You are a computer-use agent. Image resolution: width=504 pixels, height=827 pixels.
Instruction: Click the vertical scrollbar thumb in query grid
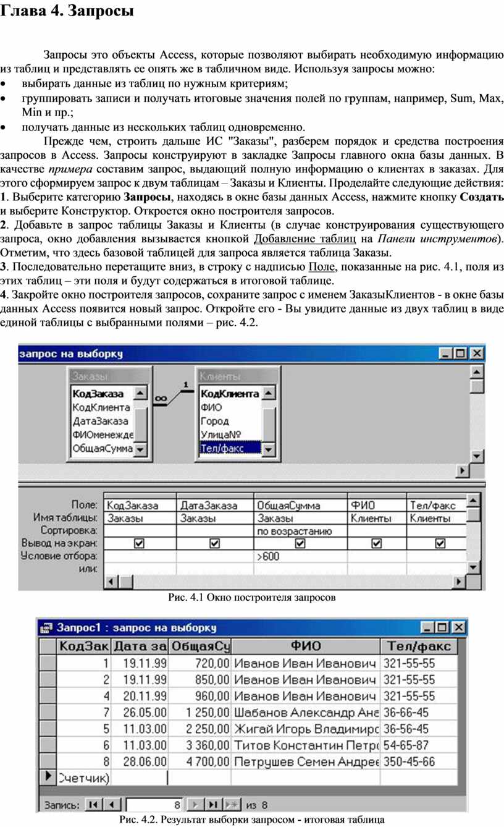472,514
